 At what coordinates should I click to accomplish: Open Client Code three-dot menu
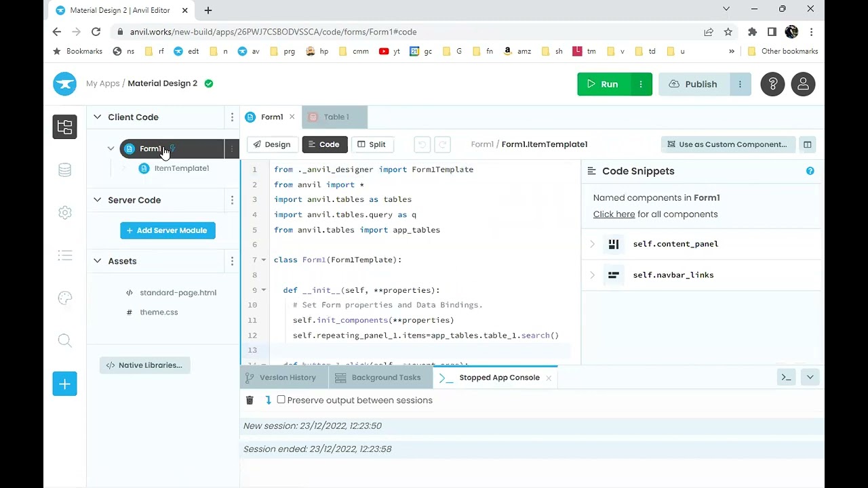(x=232, y=117)
